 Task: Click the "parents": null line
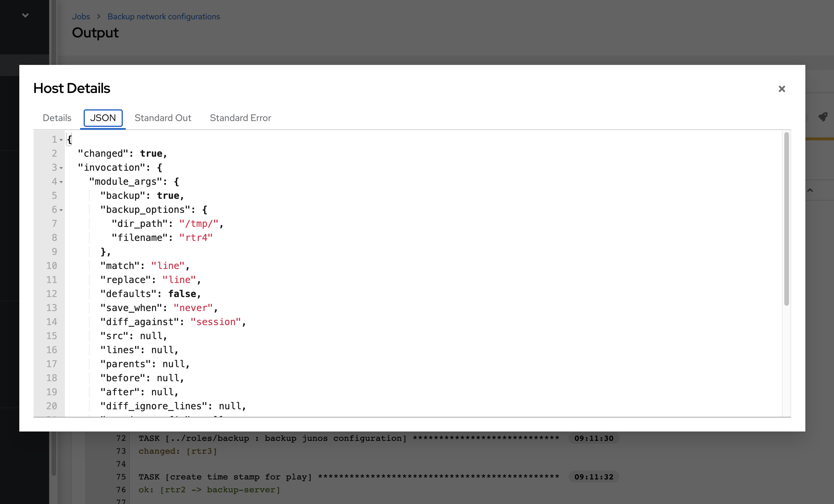coord(145,364)
